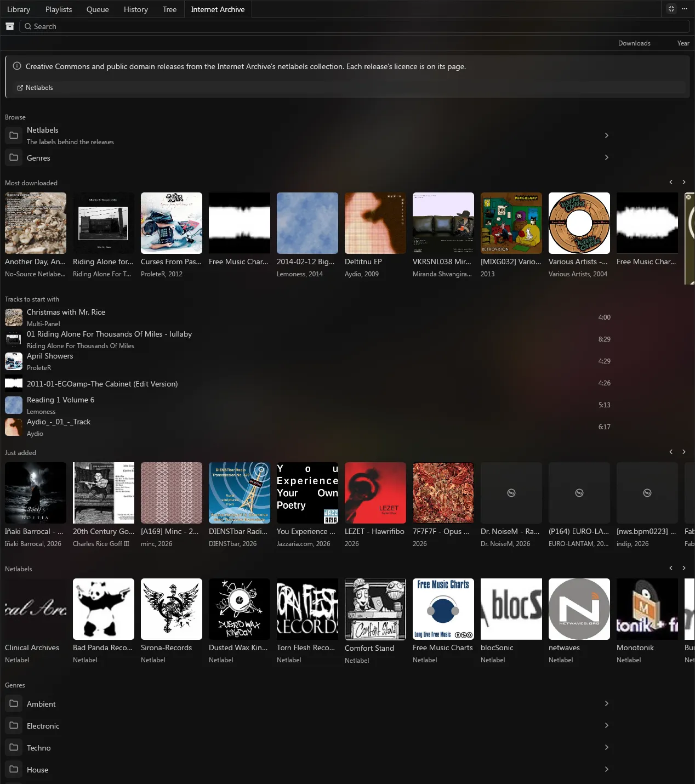Click the Electronic genre folder icon
This screenshot has height=784, width=695.
tap(14, 725)
